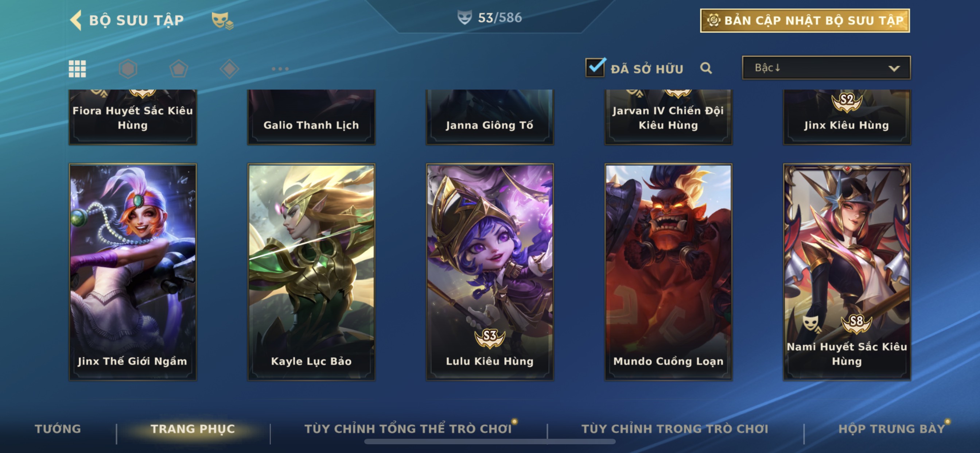Image resolution: width=980 pixels, height=453 pixels.
Task: Click the sort dropdown chevron arrow
Action: click(x=894, y=69)
